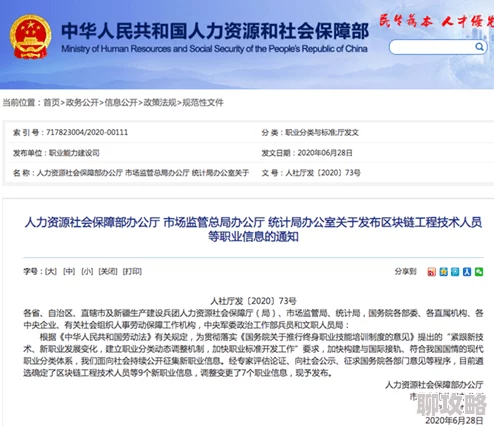Click the 关闭 page button

(x=108, y=271)
